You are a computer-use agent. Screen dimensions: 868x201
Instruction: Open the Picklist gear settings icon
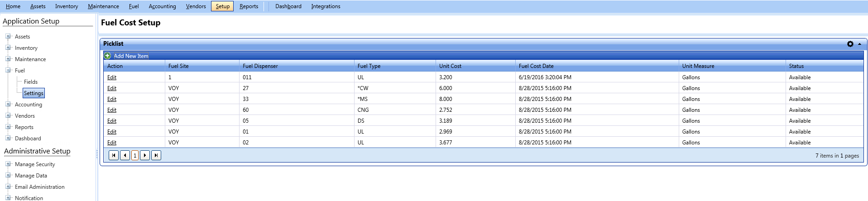(850, 44)
